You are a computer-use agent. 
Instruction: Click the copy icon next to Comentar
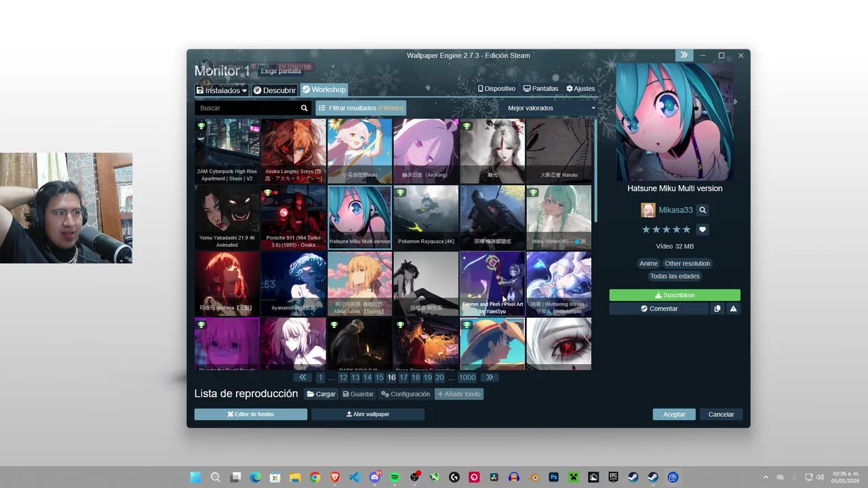coord(717,308)
